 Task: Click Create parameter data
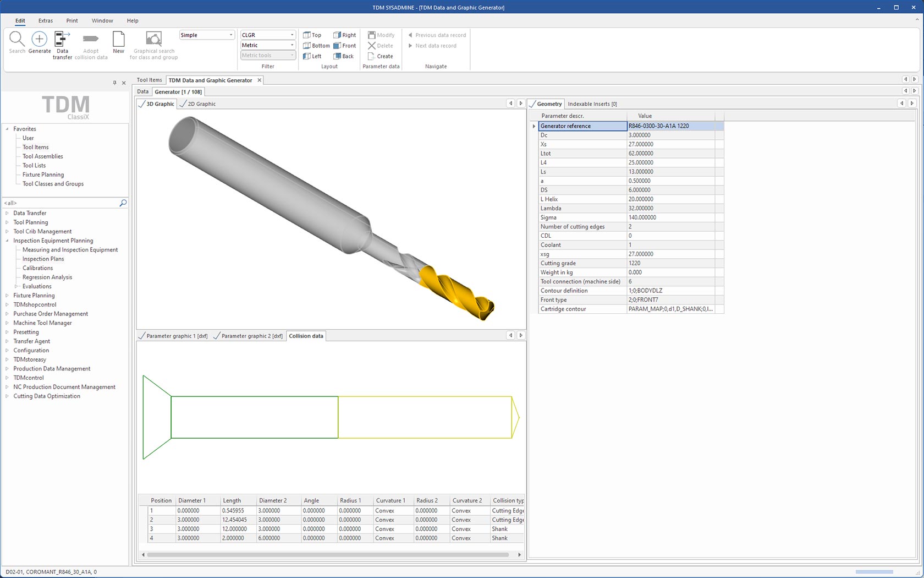point(380,56)
